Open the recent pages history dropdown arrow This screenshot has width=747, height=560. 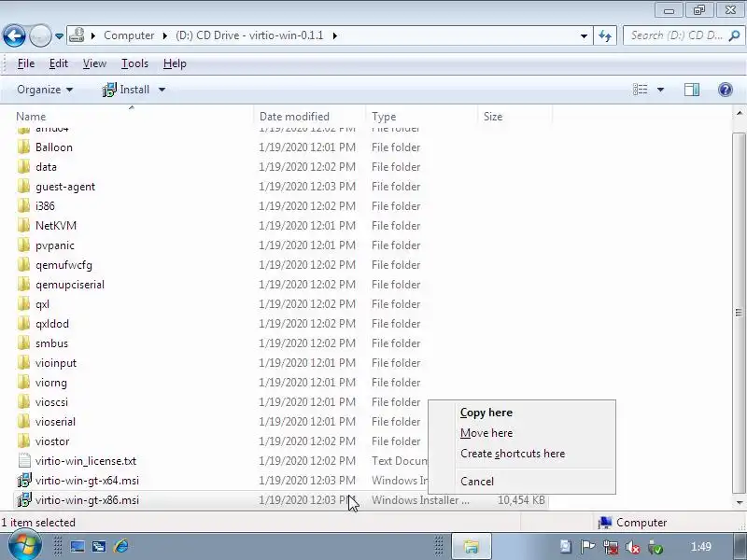click(59, 35)
